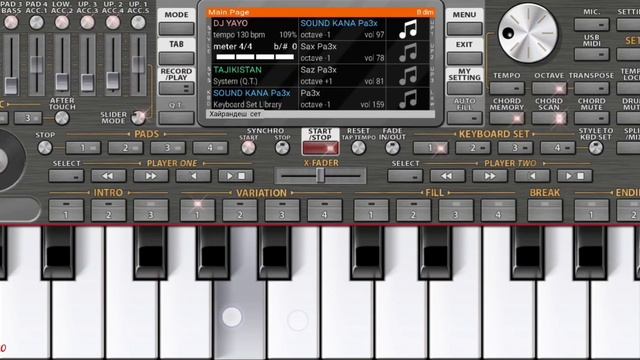Select KEYBOARD SET 4
The width and height of the screenshot is (640, 360).
(558, 148)
